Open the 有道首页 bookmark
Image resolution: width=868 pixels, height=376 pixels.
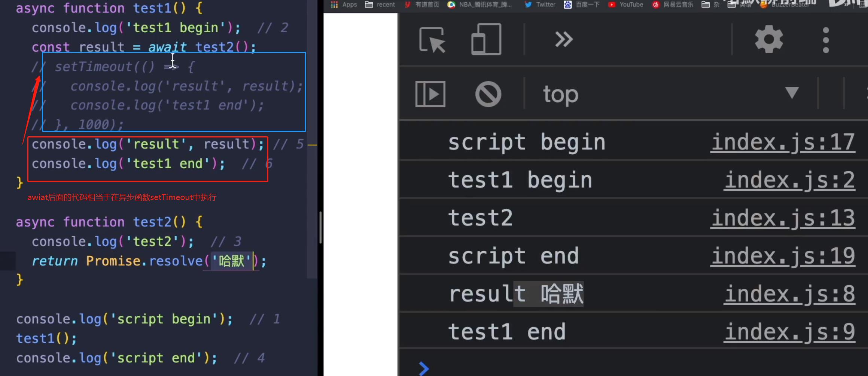(421, 4)
